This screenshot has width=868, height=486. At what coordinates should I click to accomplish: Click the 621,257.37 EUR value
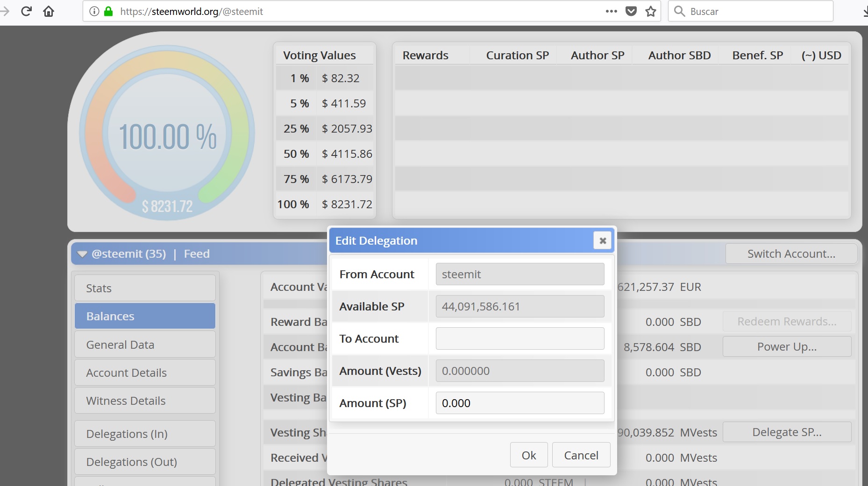tap(659, 287)
